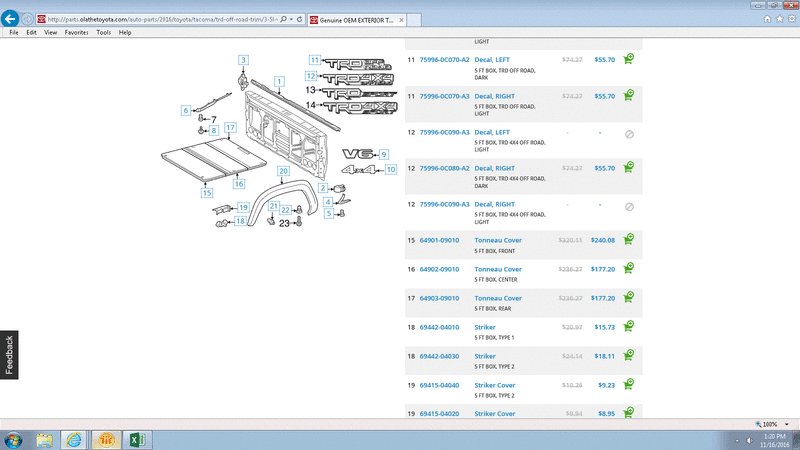Screen dimensions: 800x450
Task: Click the $240.08 price for Tonneau Cover
Action: [603, 240]
